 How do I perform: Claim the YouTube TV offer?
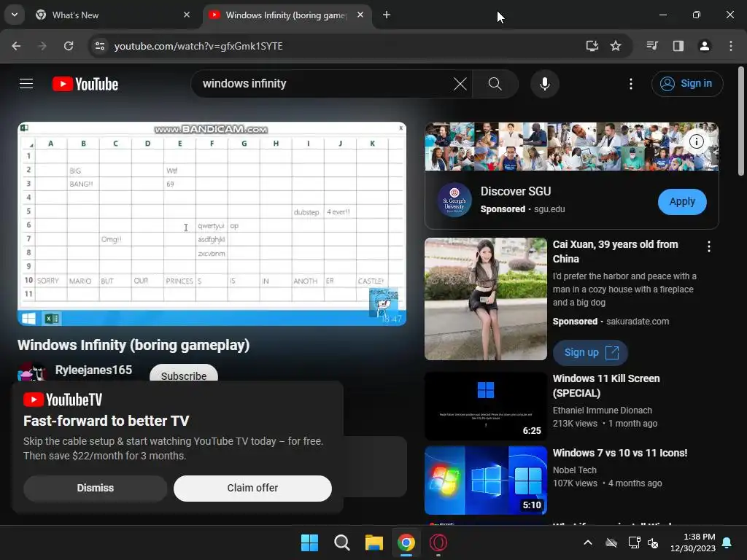tap(252, 488)
